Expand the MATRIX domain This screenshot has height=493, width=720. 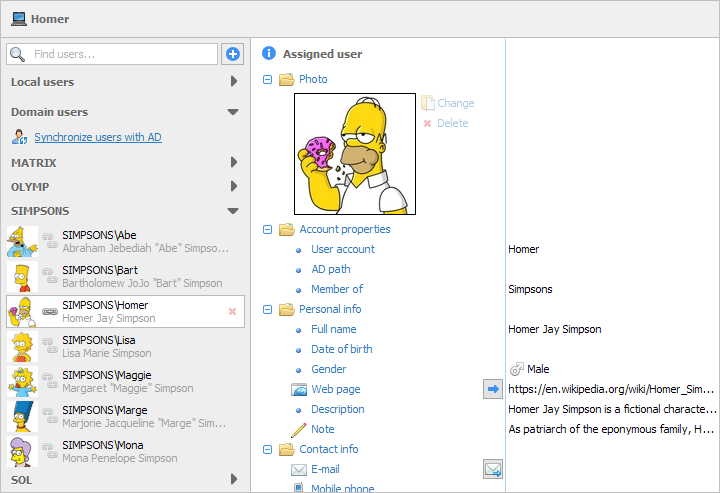(x=233, y=162)
